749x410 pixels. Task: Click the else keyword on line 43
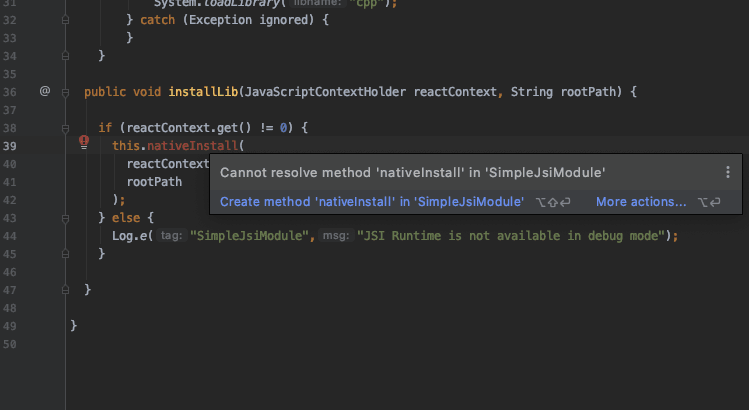[x=126, y=217]
